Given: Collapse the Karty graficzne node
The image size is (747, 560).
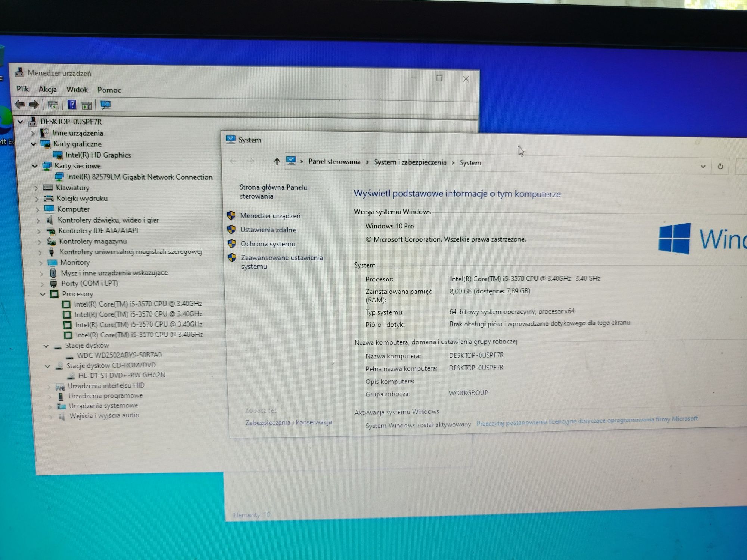Looking at the screenshot, I should pyautogui.click(x=34, y=144).
